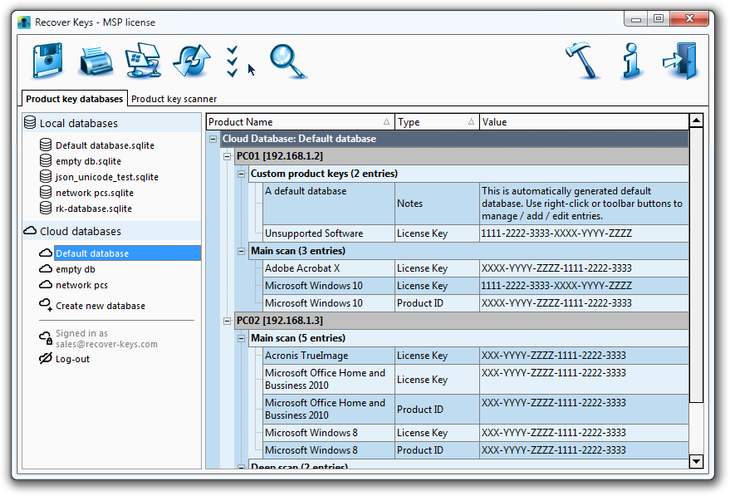The width and height of the screenshot is (730, 496).
Task: Switch to Product key scanner tab
Action: click(174, 99)
